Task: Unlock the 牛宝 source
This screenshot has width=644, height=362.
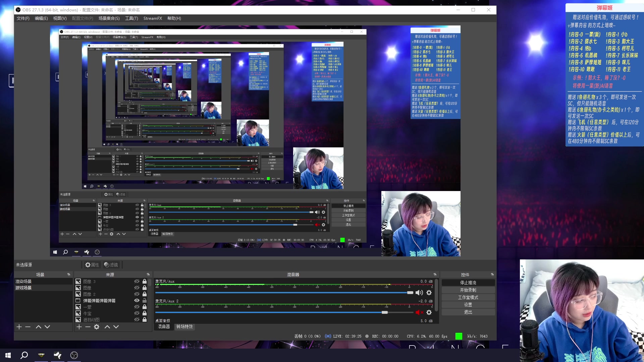Action: click(145, 313)
